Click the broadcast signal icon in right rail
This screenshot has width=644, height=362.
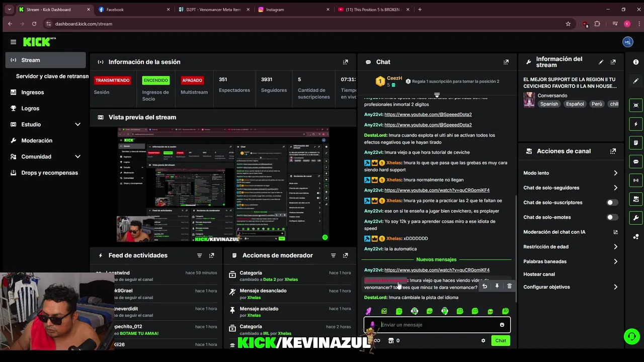click(636, 180)
